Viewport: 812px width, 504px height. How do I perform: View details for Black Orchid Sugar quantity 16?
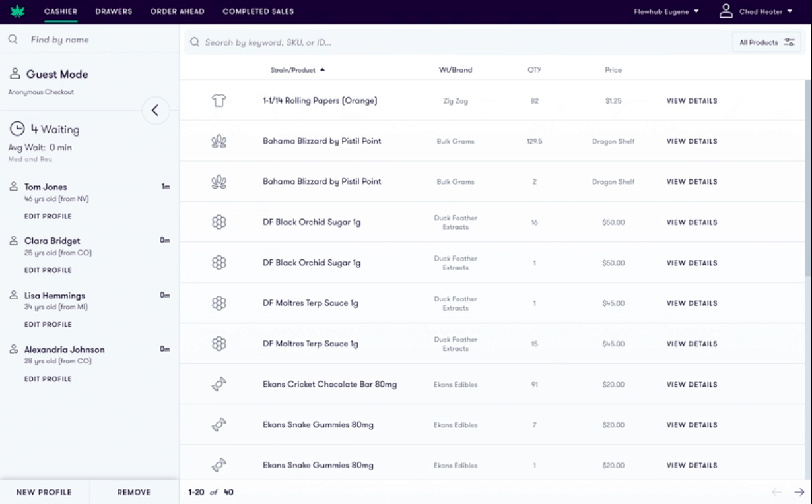[692, 222]
